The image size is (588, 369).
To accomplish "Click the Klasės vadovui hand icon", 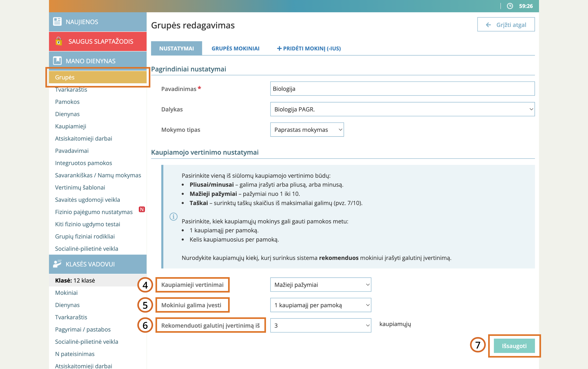I will pyautogui.click(x=57, y=264).
